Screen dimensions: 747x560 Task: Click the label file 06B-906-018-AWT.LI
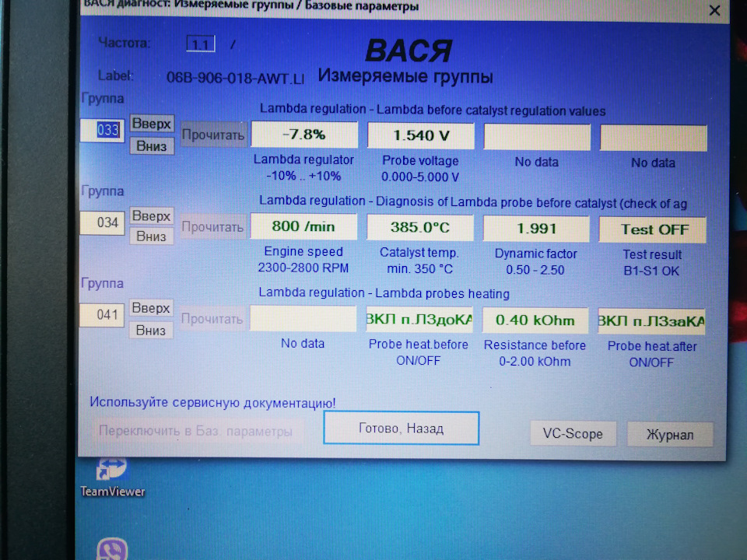point(235,78)
